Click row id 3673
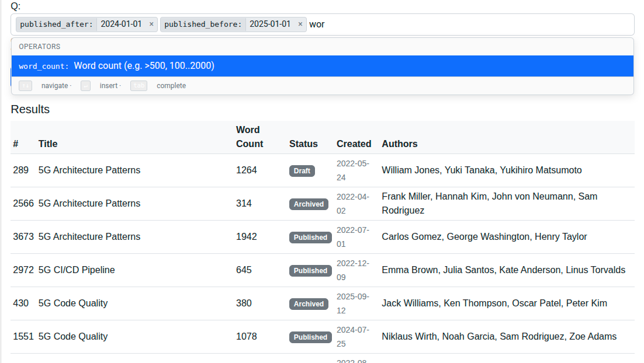Image resolution: width=644 pixels, height=363 pixels. coord(23,237)
